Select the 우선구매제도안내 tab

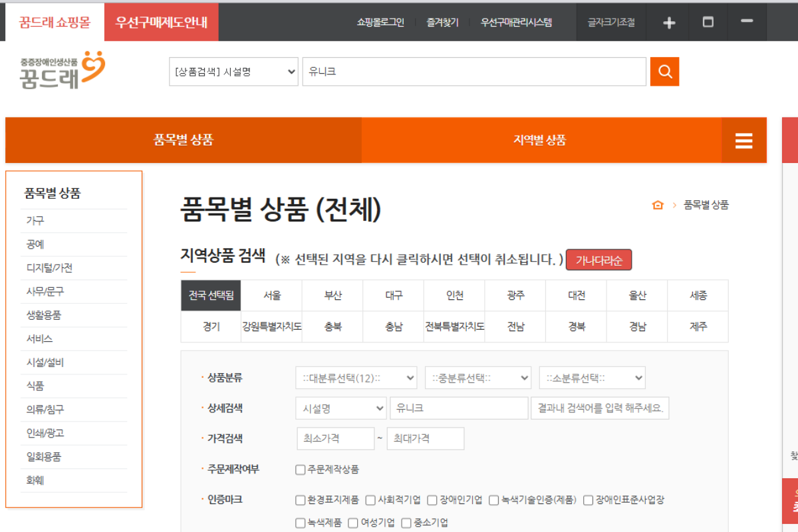162,22
